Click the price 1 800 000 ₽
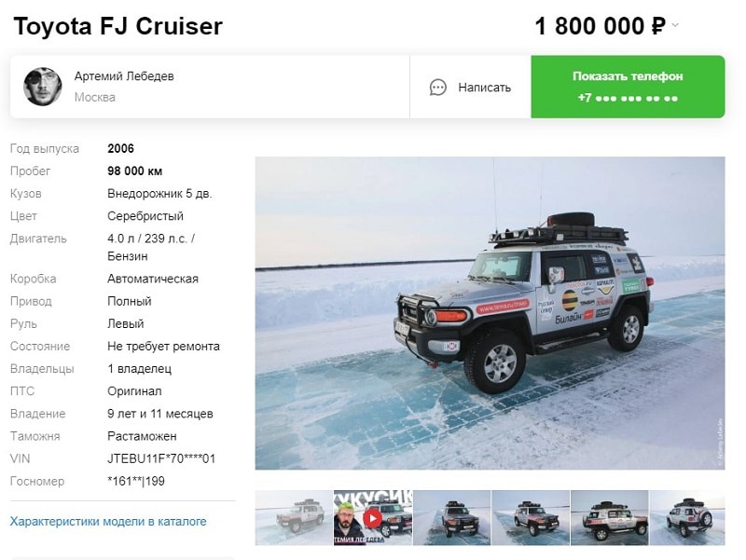 [600, 26]
